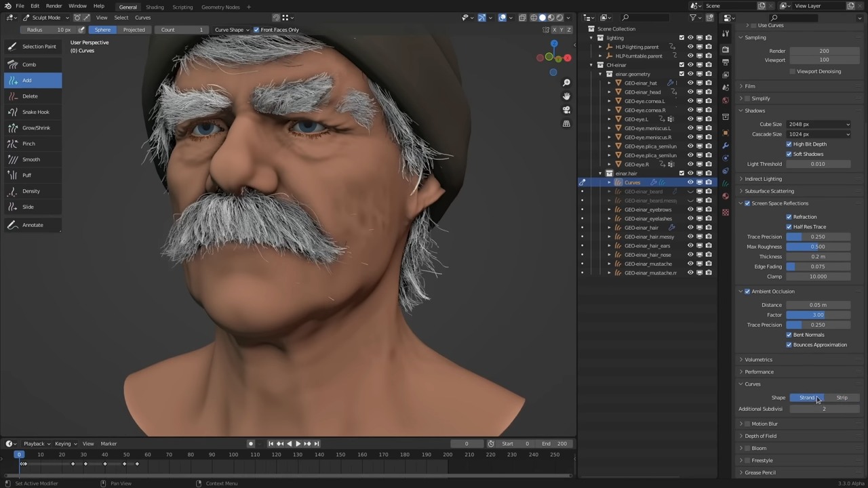Image resolution: width=868 pixels, height=488 pixels.
Task: Hide GEO-einar_eyebrows in the outliner
Action: pyautogui.click(x=690, y=209)
